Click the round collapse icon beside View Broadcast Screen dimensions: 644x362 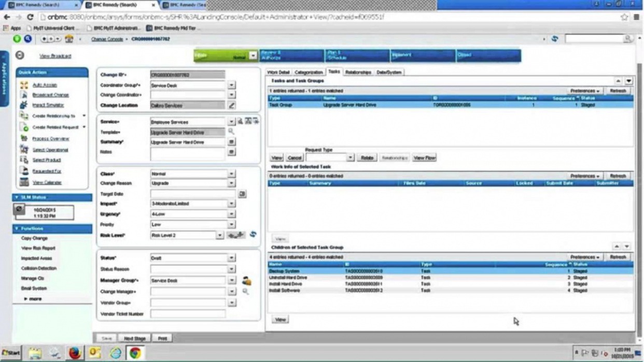click(20, 55)
